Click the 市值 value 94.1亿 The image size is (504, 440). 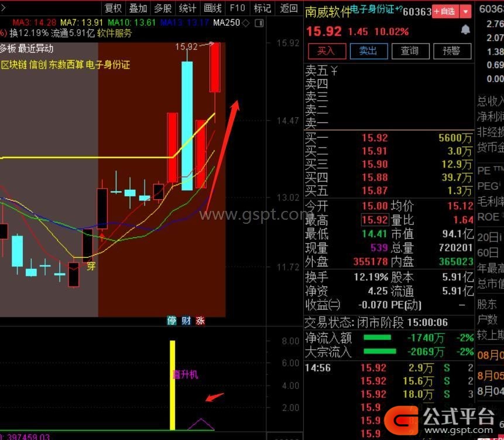(458, 234)
